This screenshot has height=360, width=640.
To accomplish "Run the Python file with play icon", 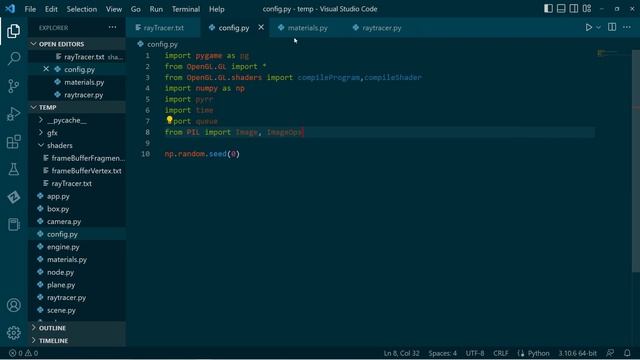I will (589, 27).
